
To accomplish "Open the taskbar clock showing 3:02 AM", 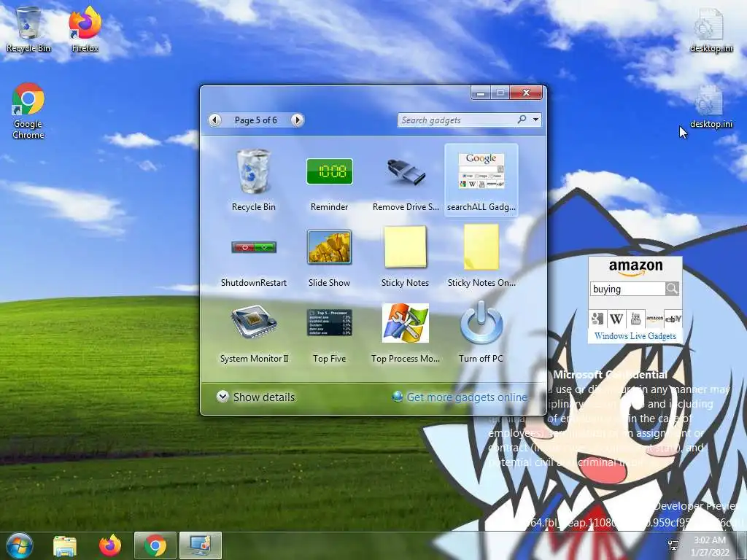I will [x=710, y=545].
